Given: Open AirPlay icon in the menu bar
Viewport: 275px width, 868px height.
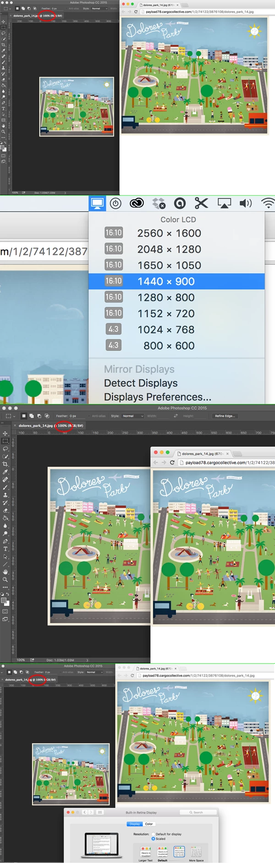Looking at the screenshot, I should [224, 203].
